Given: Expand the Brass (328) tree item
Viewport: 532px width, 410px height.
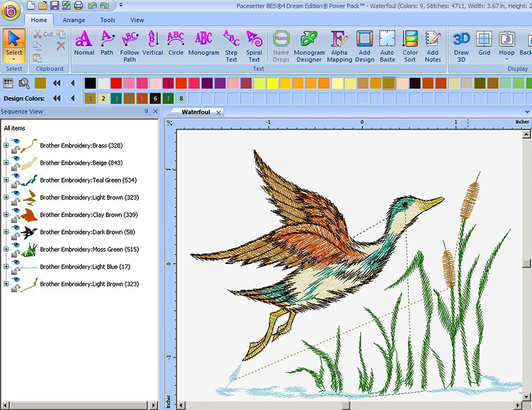Looking at the screenshot, I should tap(6, 146).
